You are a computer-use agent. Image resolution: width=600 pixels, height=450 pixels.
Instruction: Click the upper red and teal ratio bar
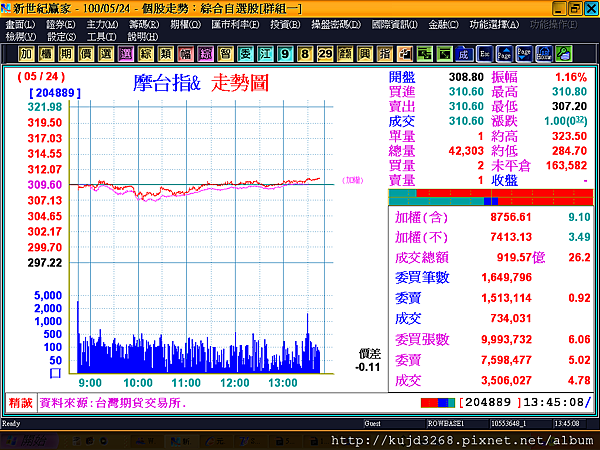[491, 193]
